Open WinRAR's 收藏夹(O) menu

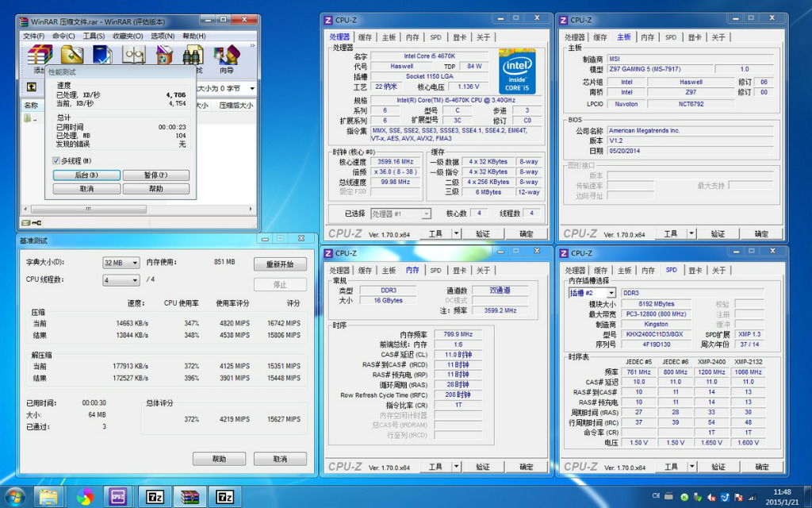tap(128, 37)
